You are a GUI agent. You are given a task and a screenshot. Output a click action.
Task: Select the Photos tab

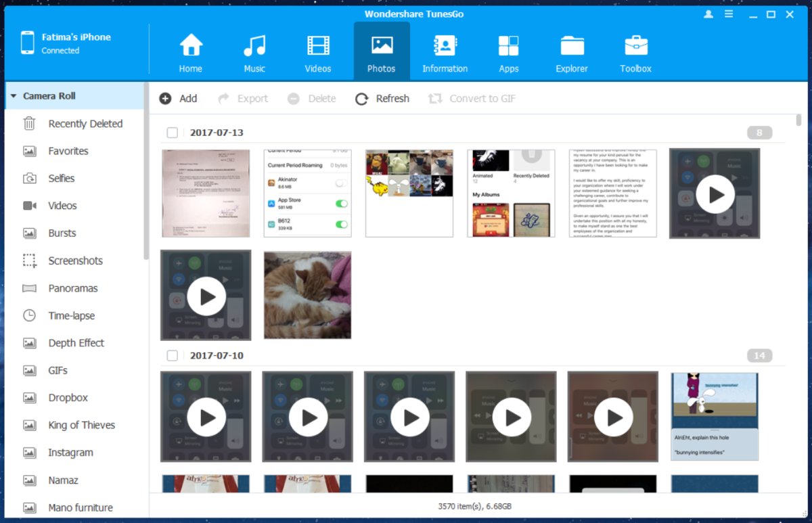click(382, 51)
